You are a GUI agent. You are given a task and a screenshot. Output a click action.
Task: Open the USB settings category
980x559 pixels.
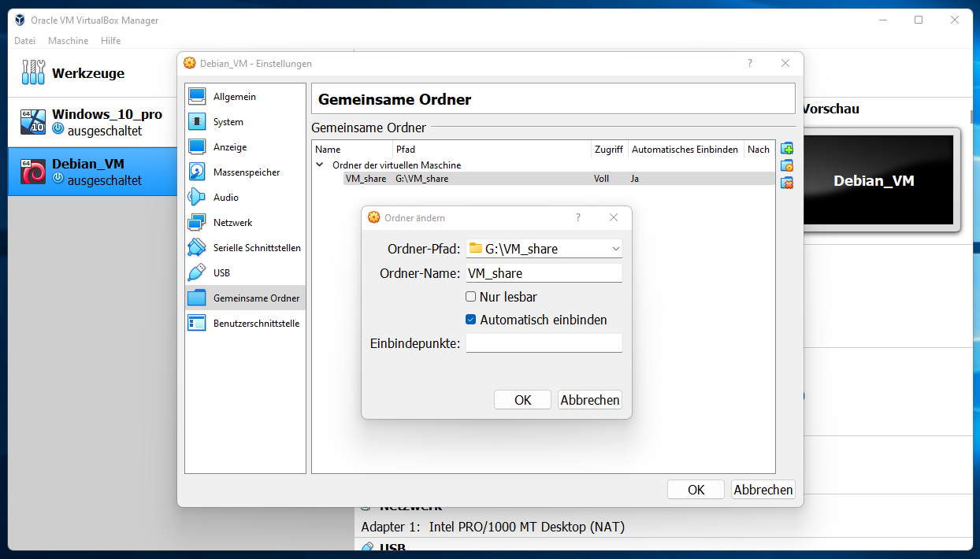[x=245, y=273]
